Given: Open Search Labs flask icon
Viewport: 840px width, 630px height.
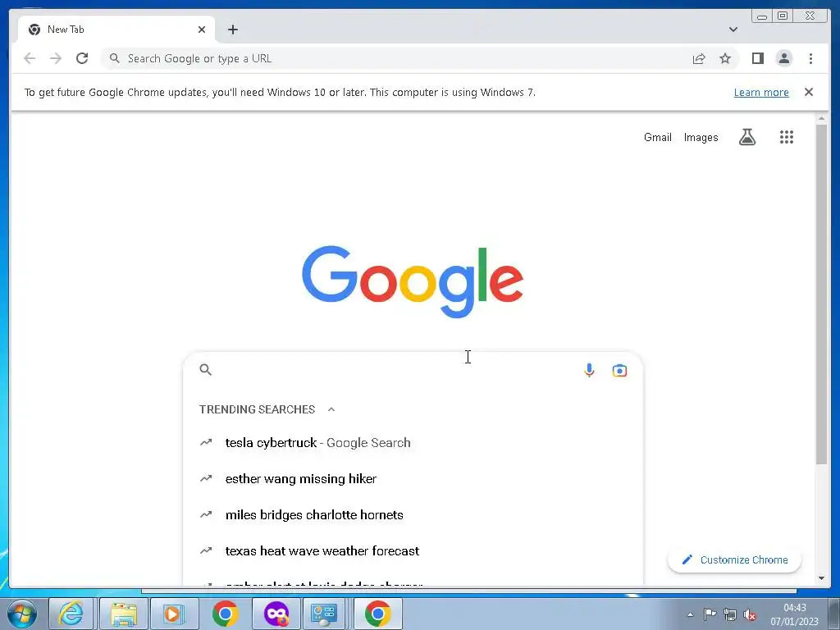Looking at the screenshot, I should click(x=747, y=137).
